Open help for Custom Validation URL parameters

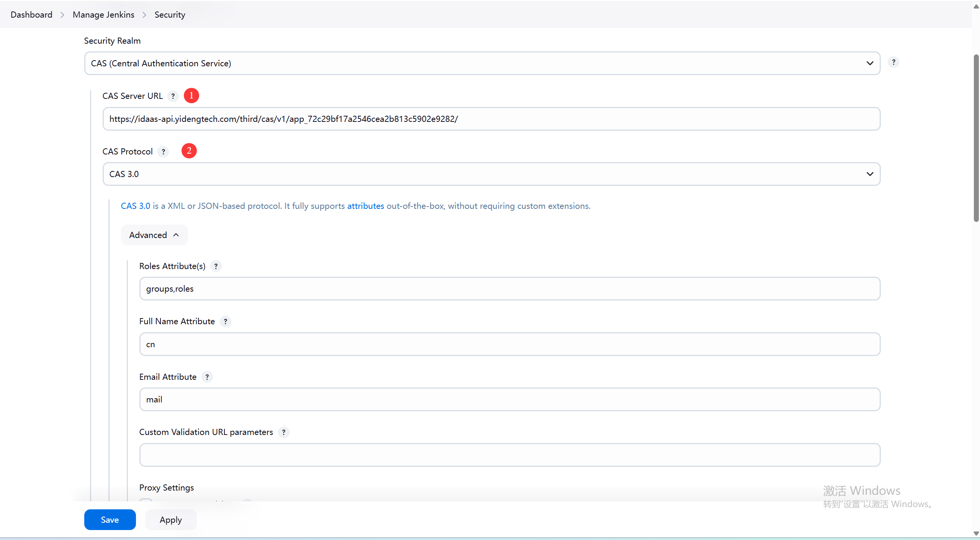tap(284, 432)
